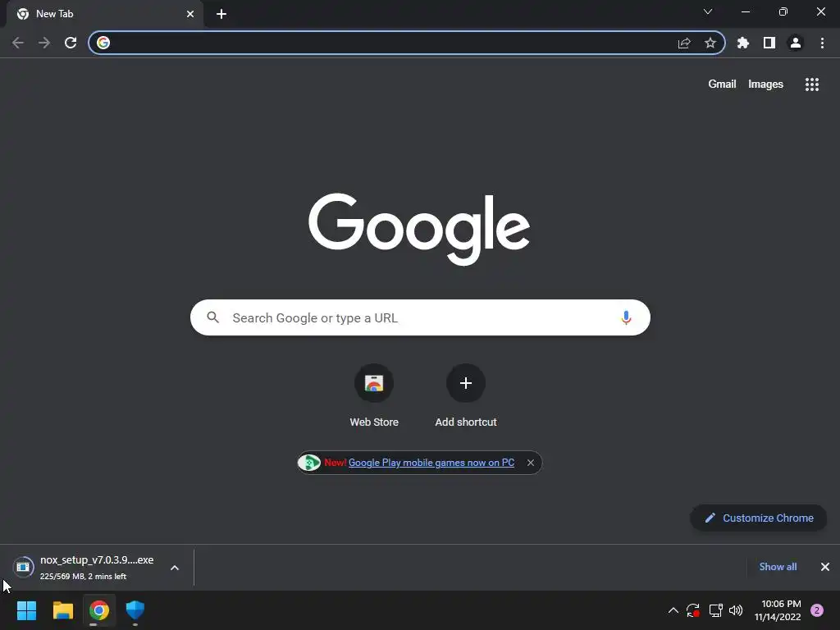Bookmark this tab with the star icon

pyautogui.click(x=710, y=43)
